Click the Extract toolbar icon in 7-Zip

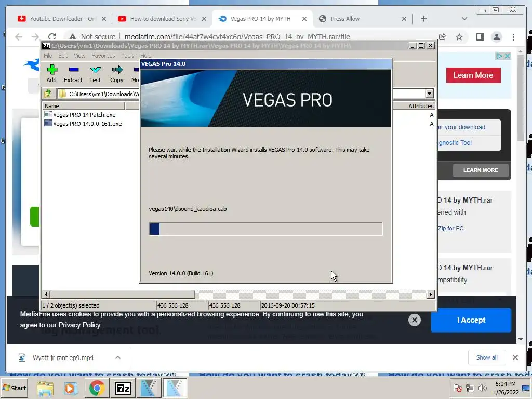click(x=73, y=74)
